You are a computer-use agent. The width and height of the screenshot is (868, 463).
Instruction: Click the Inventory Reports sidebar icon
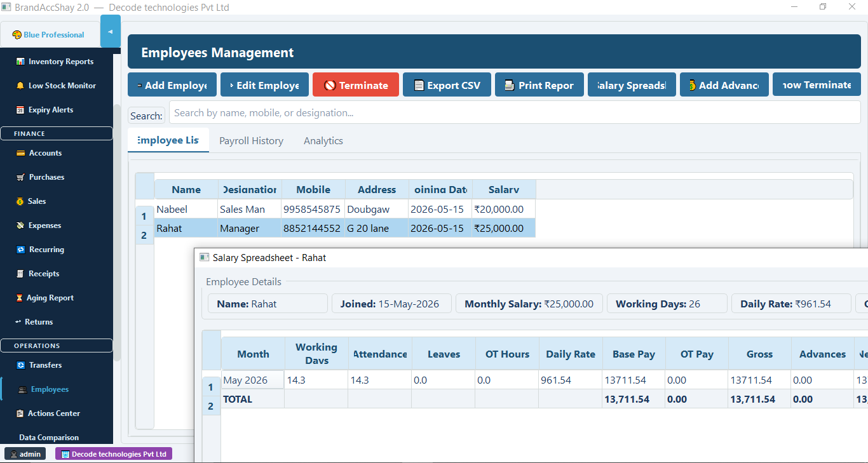[x=20, y=62]
